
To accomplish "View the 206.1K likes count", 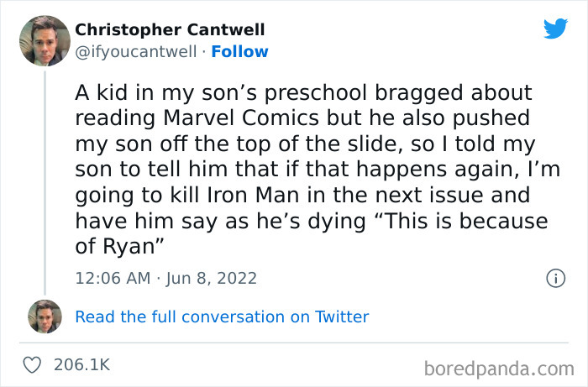I will [81, 365].
